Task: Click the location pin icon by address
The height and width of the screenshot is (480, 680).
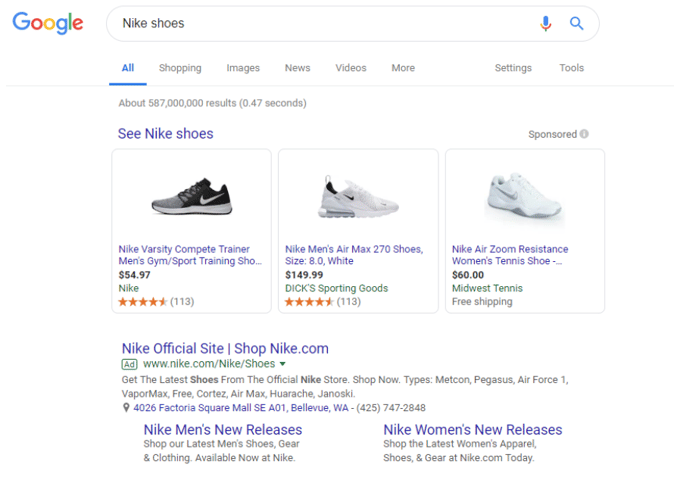Action: point(126,408)
